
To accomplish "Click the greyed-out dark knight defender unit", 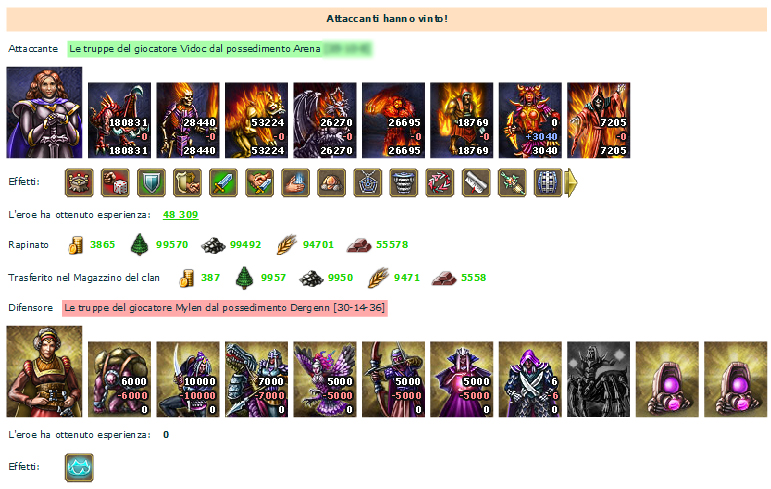I will click(x=598, y=379).
